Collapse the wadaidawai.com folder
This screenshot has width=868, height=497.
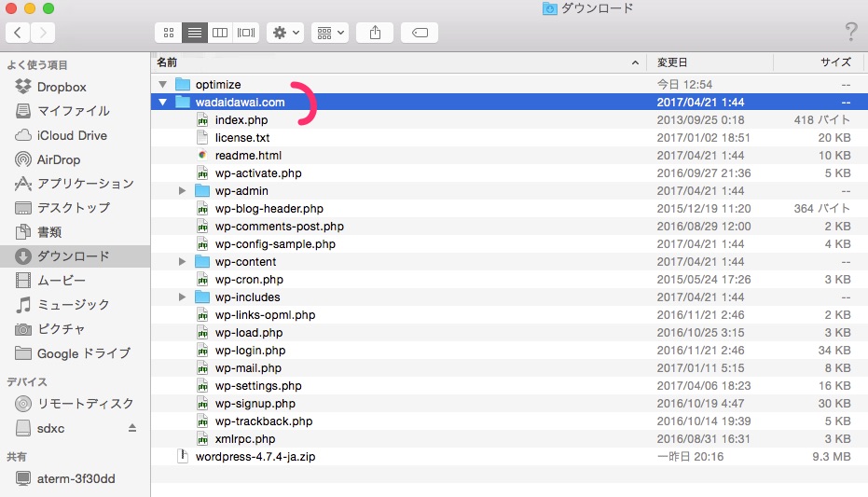[163, 103]
